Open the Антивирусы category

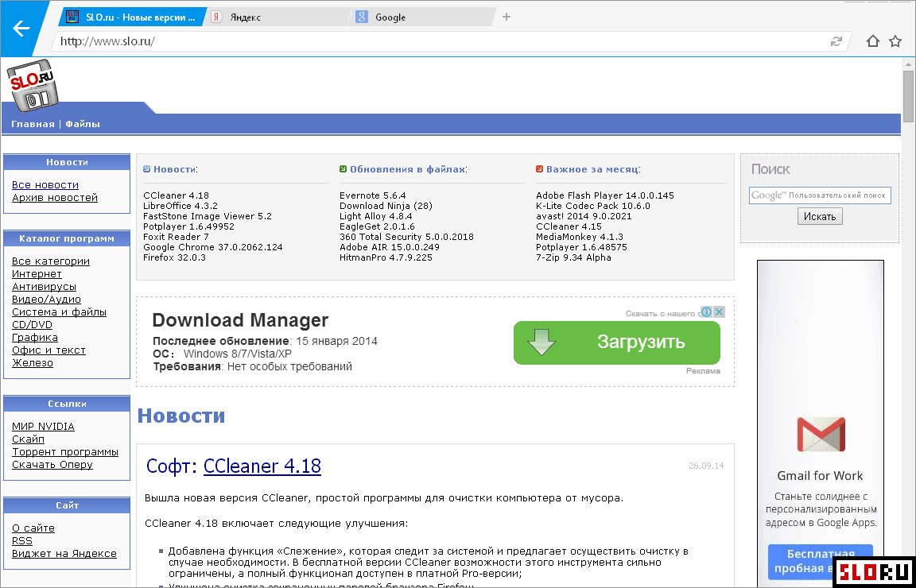[x=44, y=287]
